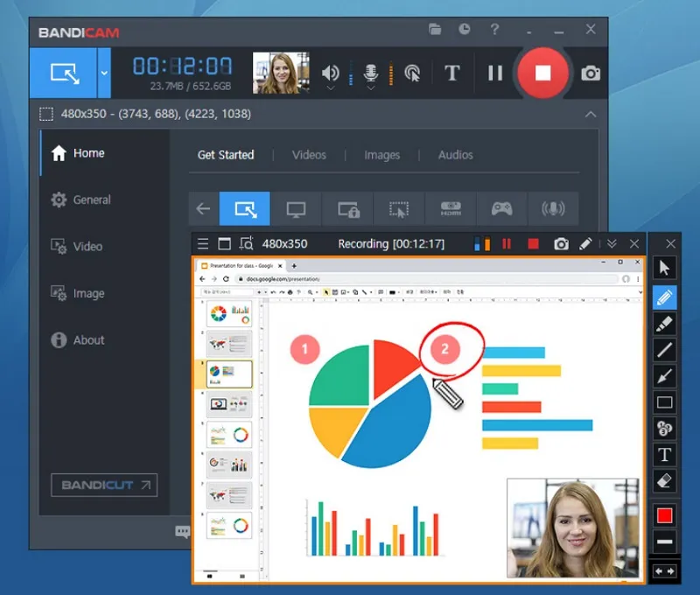Take a screenshot with the camera icon
The height and width of the screenshot is (595, 700).
pos(591,73)
